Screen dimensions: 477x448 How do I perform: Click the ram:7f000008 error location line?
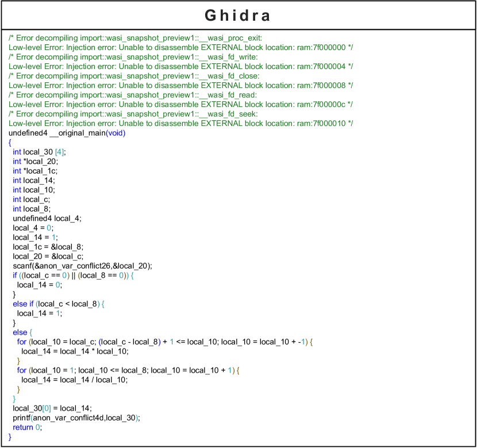point(180,85)
